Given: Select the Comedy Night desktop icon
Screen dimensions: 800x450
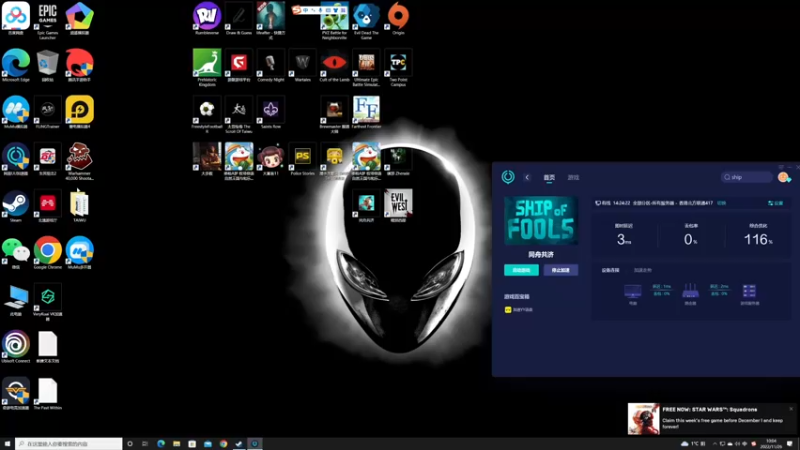Looking at the screenshot, I should [270, 66].
